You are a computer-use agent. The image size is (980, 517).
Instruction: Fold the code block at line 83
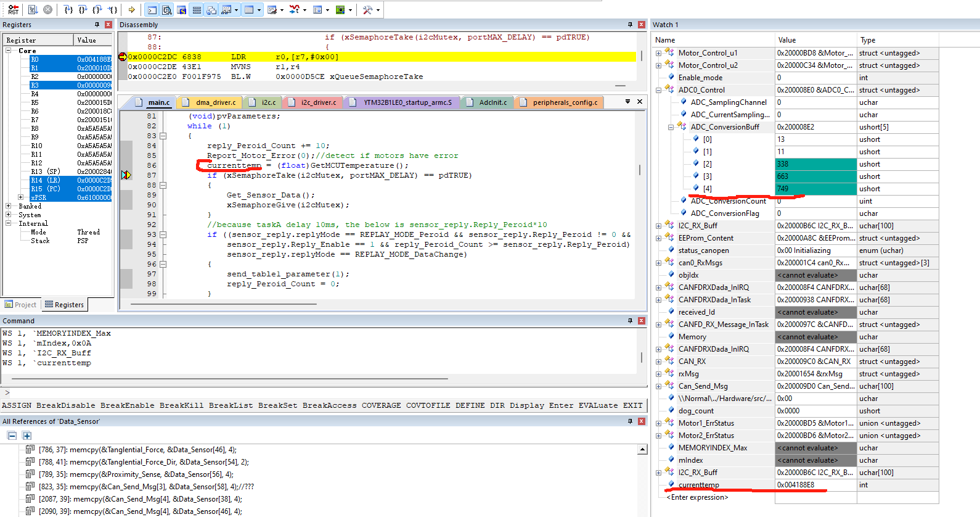[163, 136]
